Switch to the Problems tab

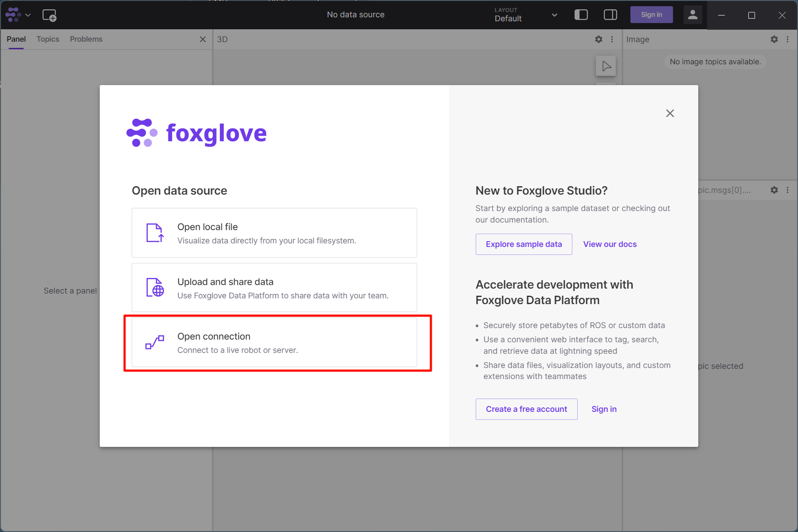point(86,39)
